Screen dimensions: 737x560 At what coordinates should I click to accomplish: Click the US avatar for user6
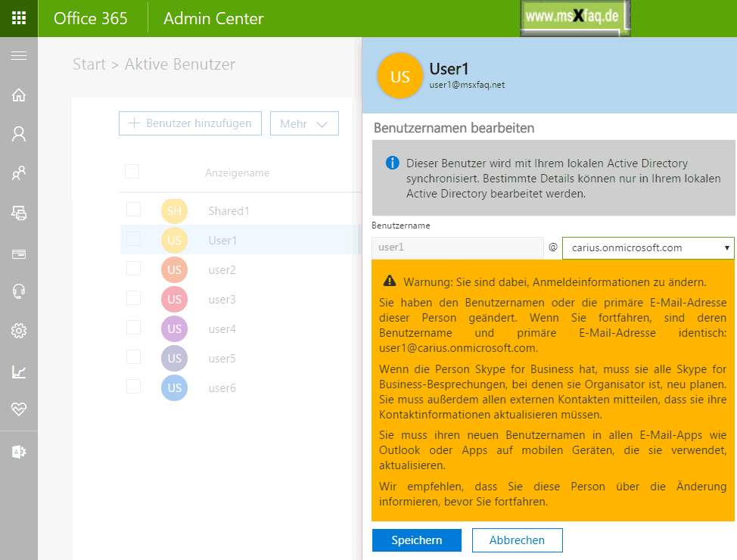[174, 388]
